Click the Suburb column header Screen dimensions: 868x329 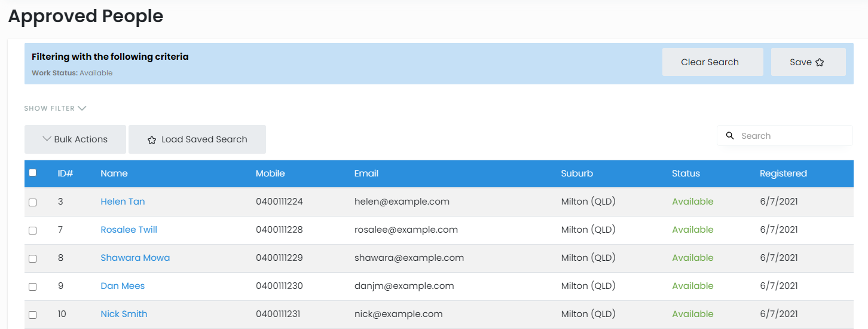577,173
